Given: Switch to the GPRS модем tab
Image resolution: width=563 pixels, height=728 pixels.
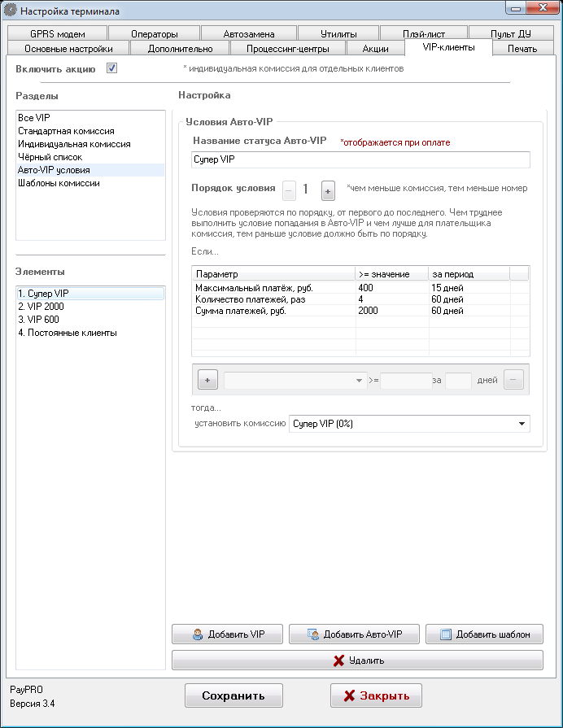Looking at the screenshot, I should tap(58, 34).
